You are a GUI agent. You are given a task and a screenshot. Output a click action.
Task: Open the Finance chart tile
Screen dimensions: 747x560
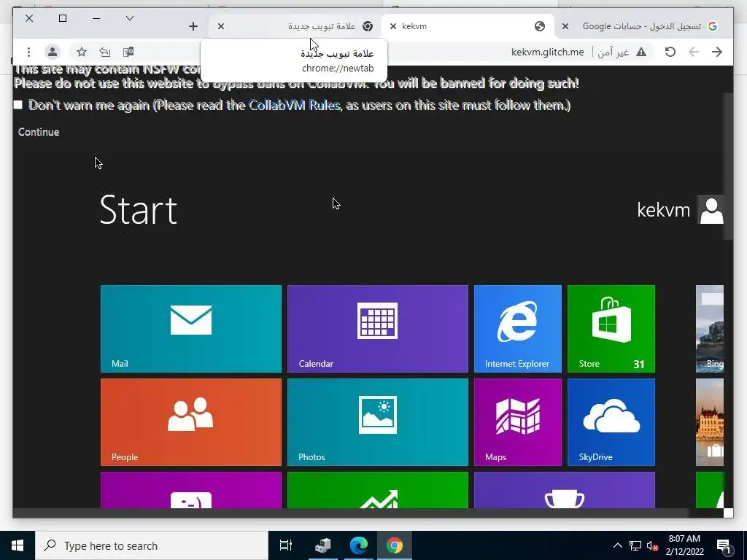coord(378,490)
